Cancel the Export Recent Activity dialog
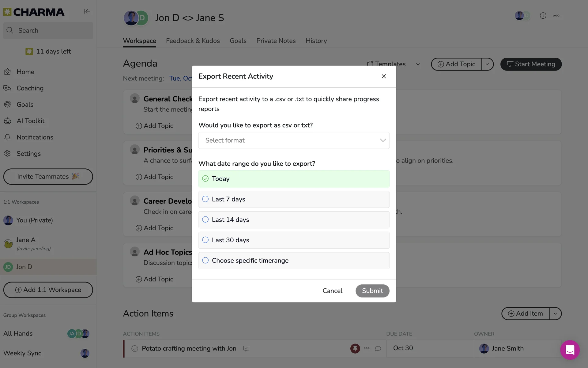The image size is (588, 368). [x=332, y=291]
